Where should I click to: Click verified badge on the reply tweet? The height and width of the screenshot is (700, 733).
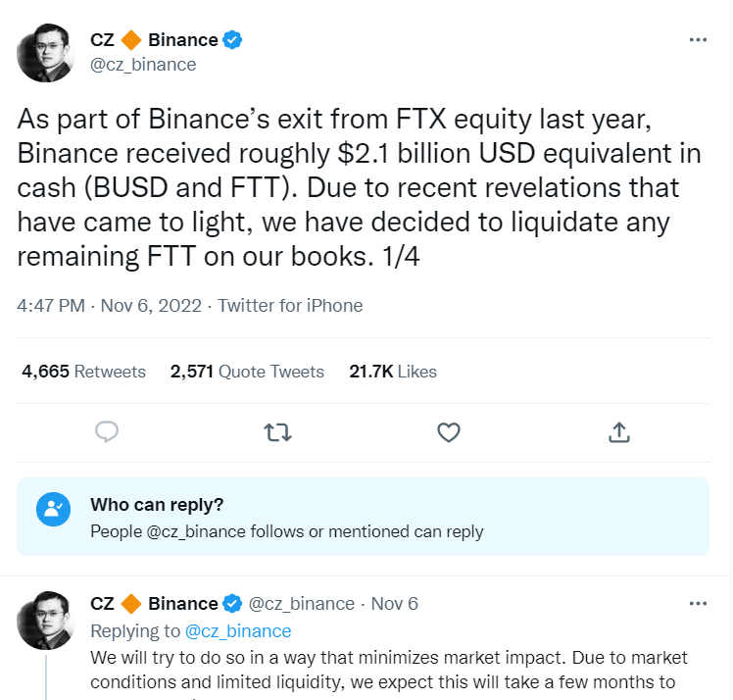click(x=232, y=604)
